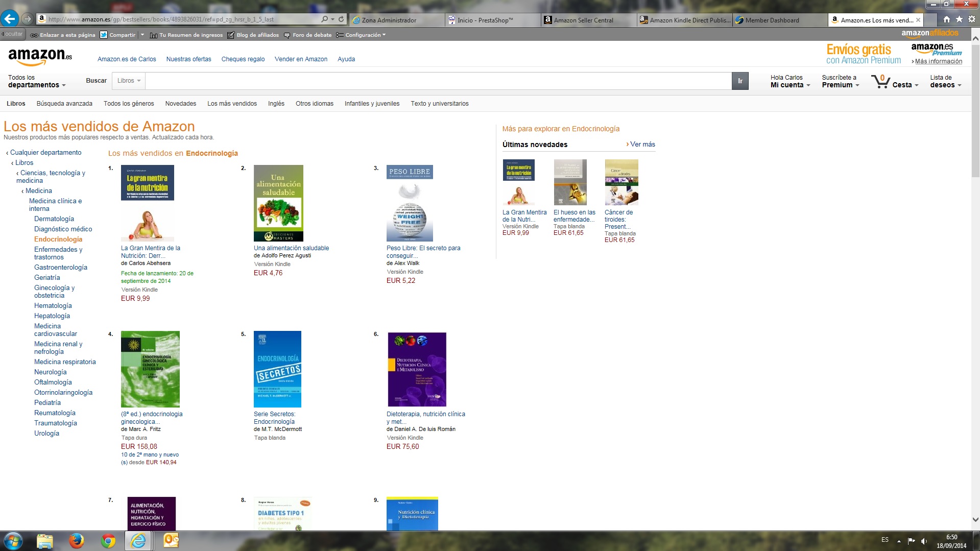
Task: Open Texto y universitarios navigation item
Action: (439, 104)
